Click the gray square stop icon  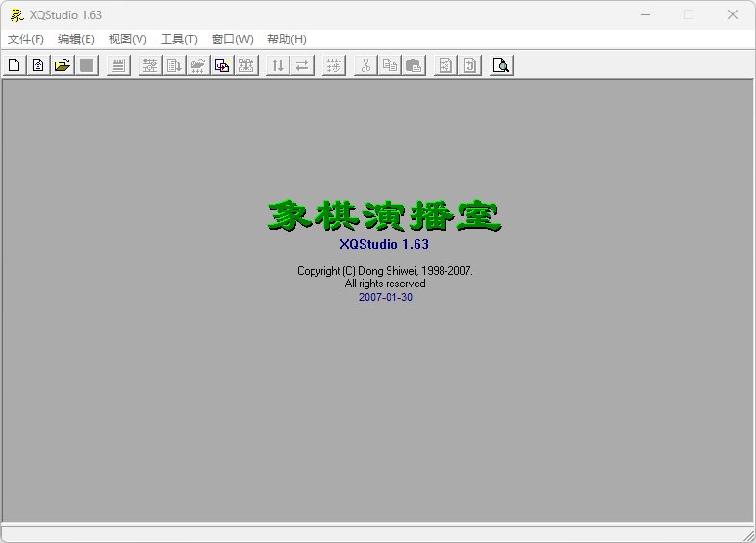pos(87,65)
